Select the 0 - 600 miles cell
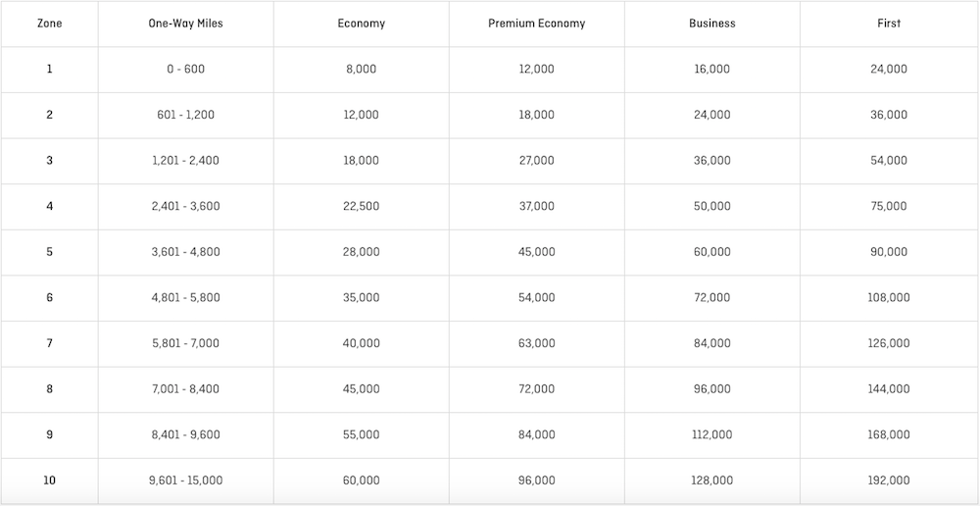Screen dimensions: 980x506 click(185, 70)
